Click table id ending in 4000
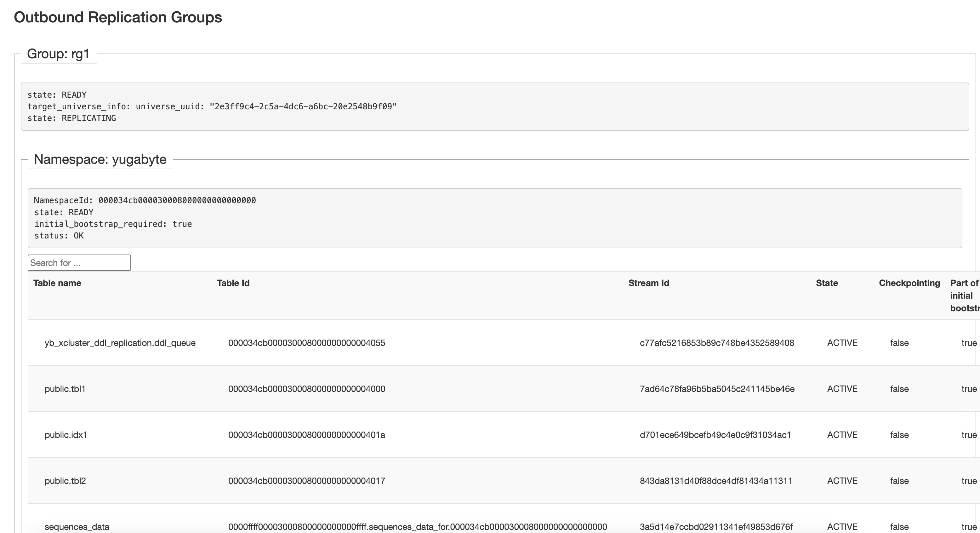The image size is (980, 533). coord(306,389)
